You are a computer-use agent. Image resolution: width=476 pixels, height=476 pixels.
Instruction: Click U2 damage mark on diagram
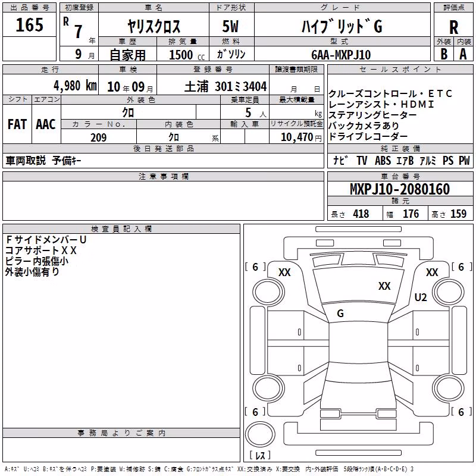(421, 297)
